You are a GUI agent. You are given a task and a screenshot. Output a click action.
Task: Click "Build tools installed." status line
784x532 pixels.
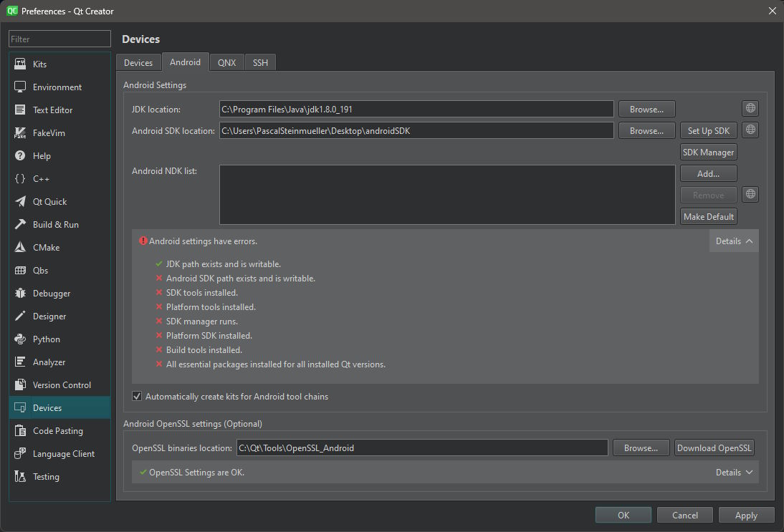point(204,349)
